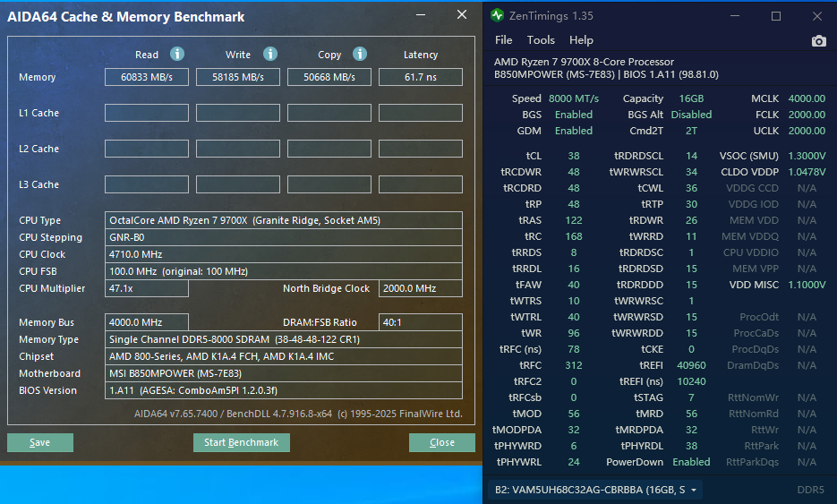Click the empty L1 Cache Read field

pos(147,113)
